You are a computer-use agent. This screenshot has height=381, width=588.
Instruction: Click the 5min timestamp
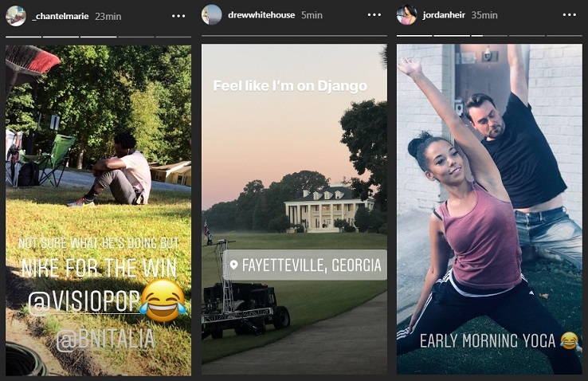[x=312, y=15]
